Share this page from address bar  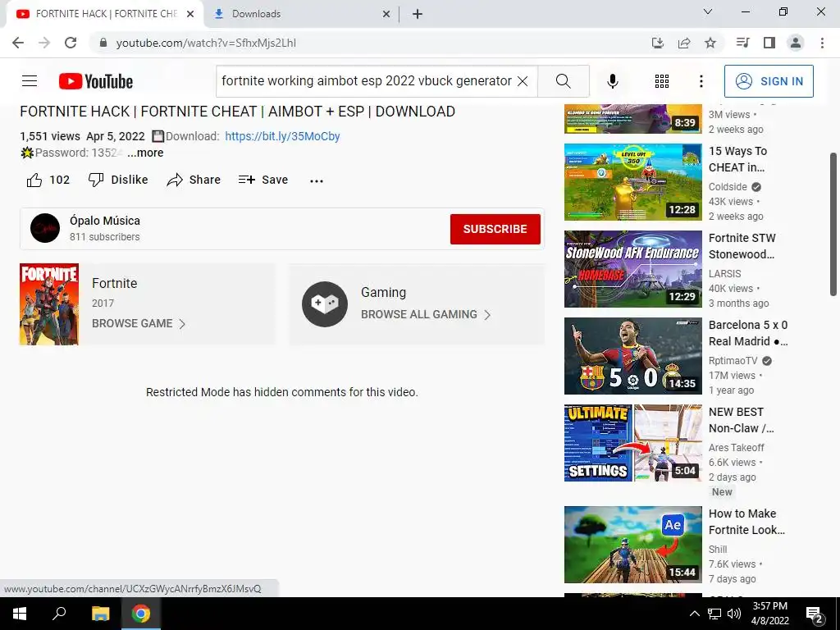tap(684, 43)
